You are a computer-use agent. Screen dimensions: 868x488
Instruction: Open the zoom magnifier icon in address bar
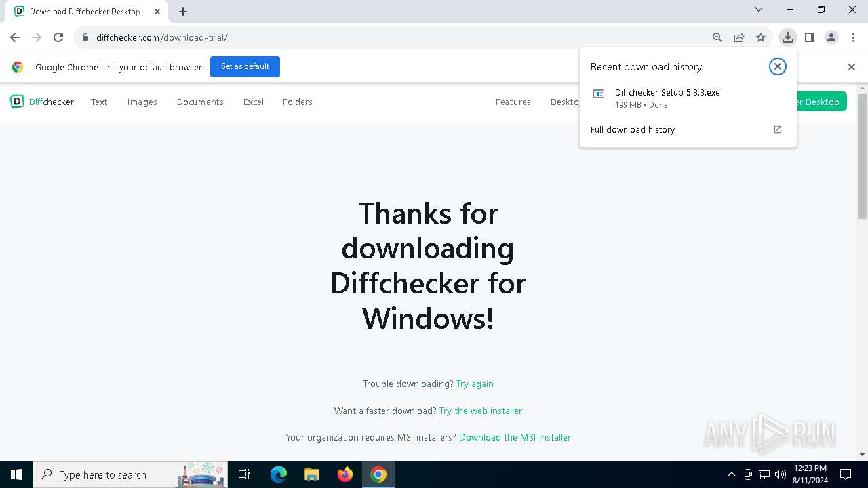click(x=717, y=37)
